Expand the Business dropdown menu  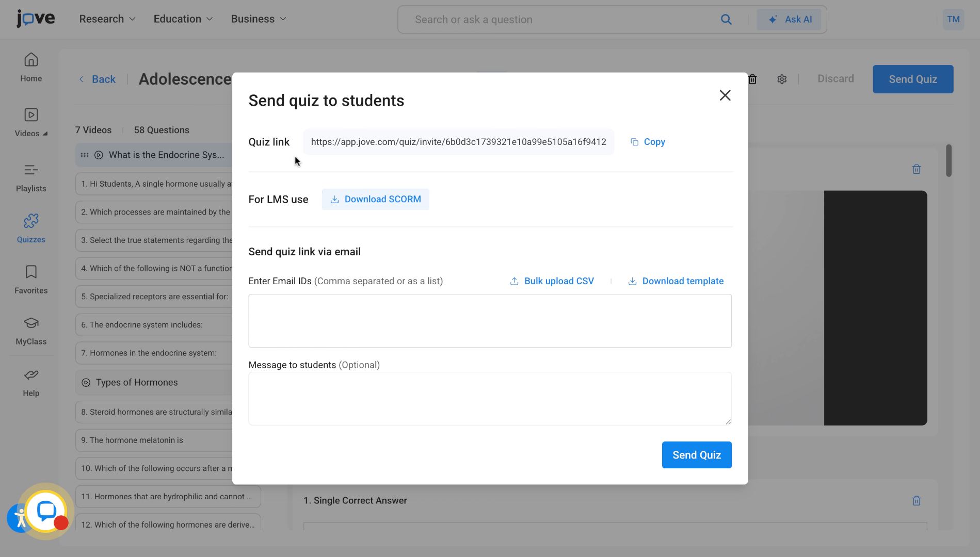coord(258,19)
